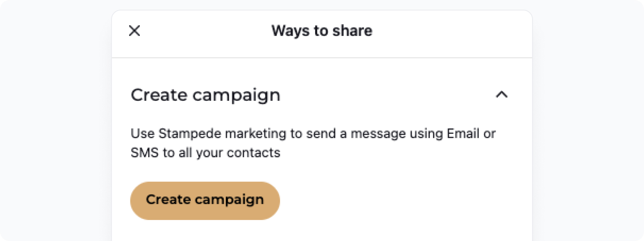Click the rounded tan button under the description

pos(205,200)
